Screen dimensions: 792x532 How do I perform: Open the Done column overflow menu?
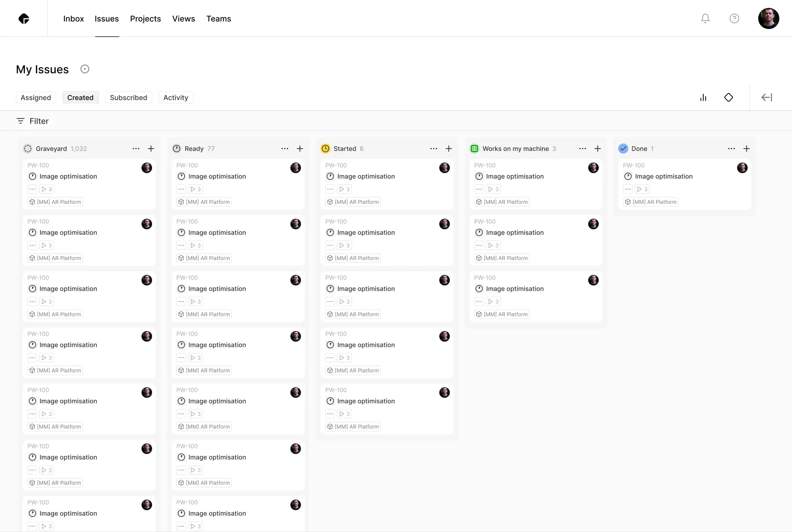[731, 149]
